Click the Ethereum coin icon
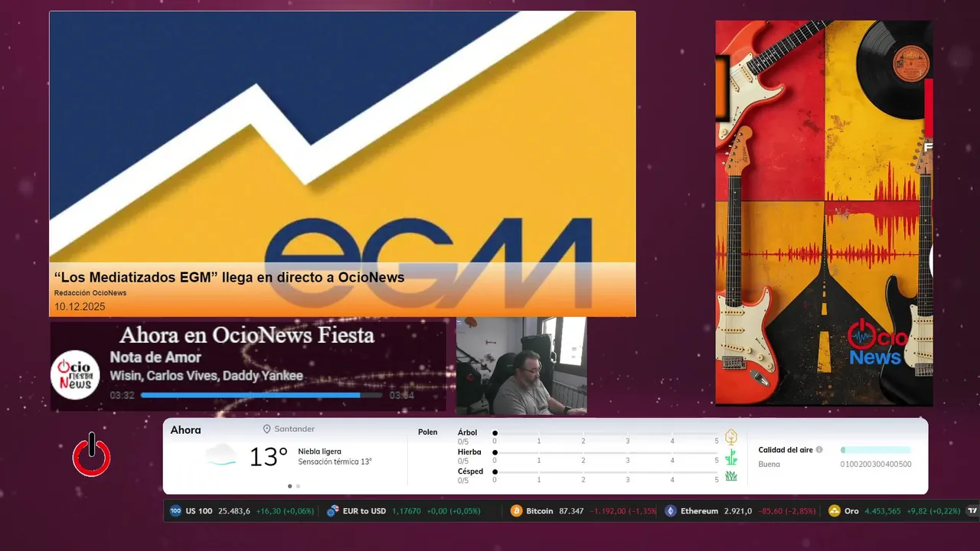 [671, 511]
